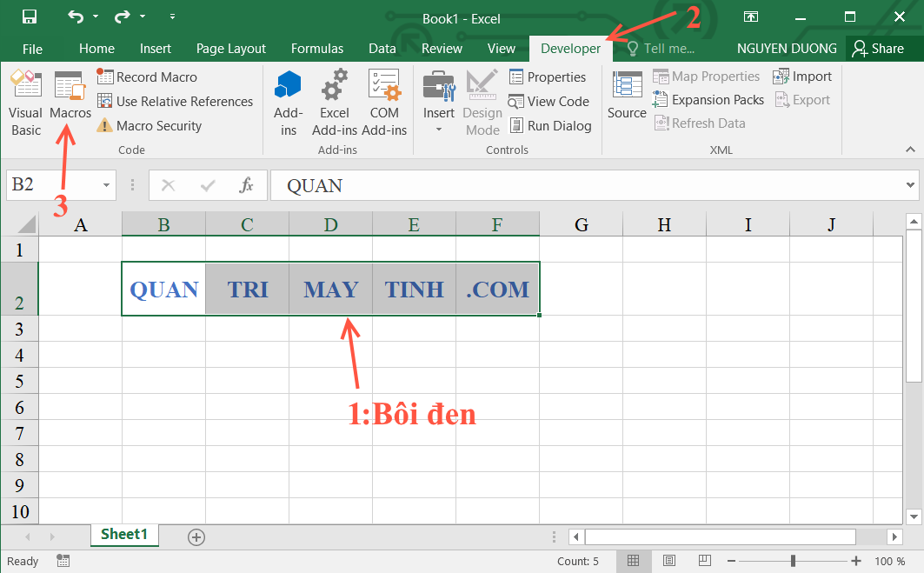Open the Undo history dropdown

96,17
